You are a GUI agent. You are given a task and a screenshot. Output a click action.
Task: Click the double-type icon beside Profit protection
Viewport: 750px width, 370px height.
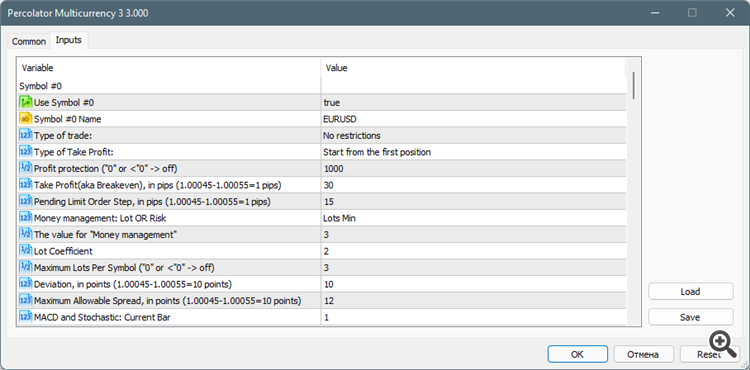tap(25, 168)
